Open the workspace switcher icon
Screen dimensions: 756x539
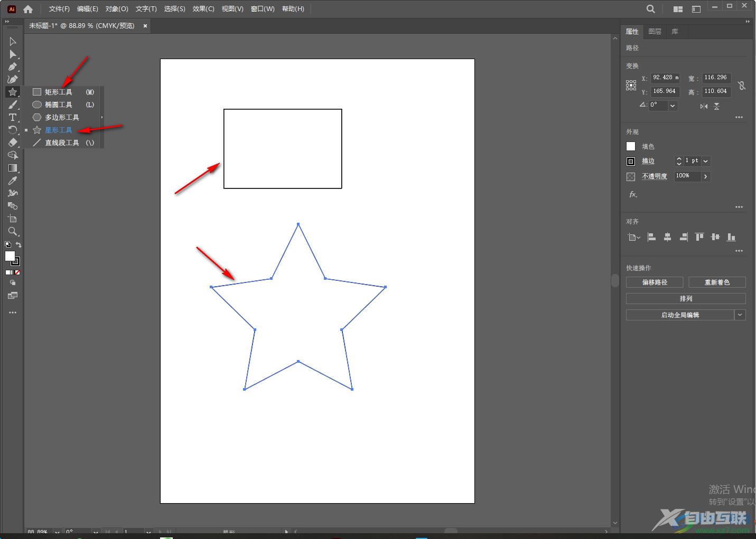coord(696,9)
